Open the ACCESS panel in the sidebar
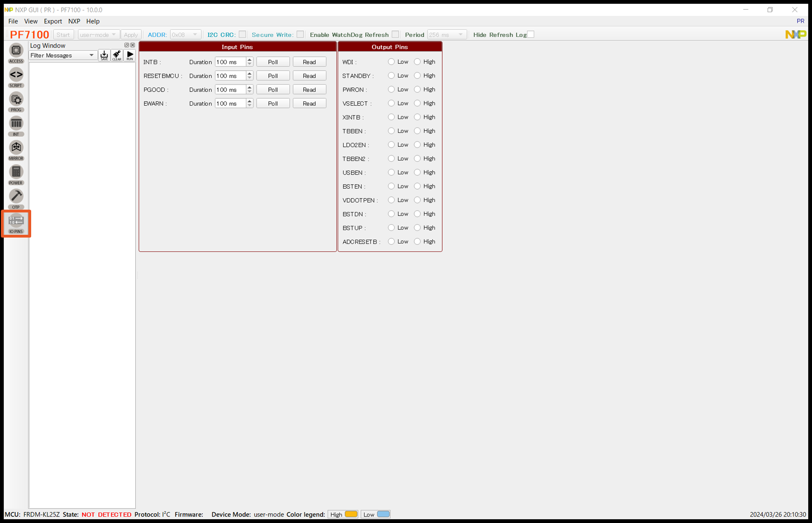 coord(16,52)
